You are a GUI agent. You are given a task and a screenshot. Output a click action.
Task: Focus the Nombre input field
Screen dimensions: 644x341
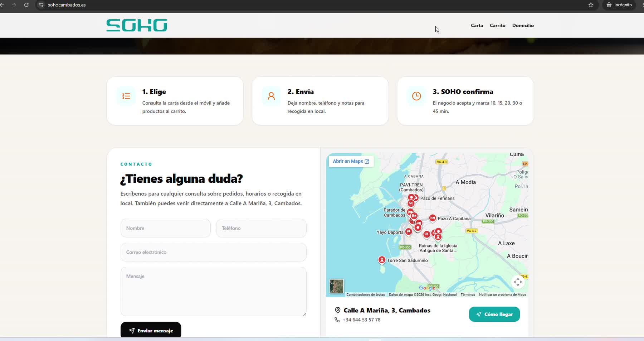coord(166,228)
